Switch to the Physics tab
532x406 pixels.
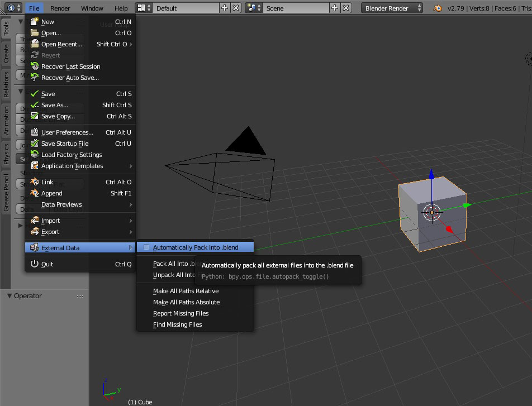[x=5, y=150]
